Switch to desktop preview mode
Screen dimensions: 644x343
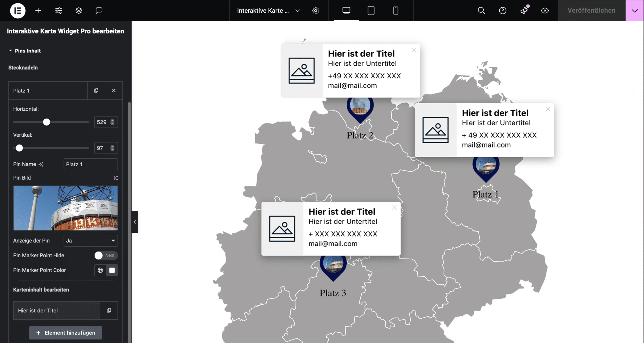[x=346, y=11]
